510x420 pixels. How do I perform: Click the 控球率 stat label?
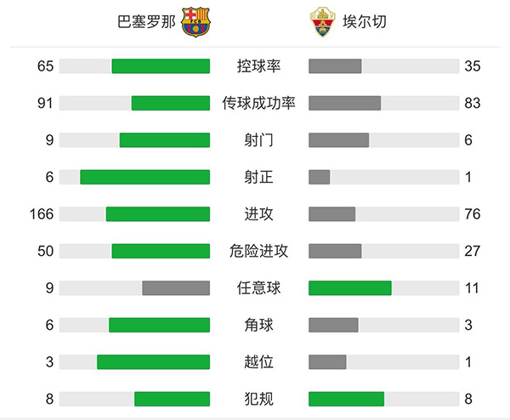click(x=259, y=66)
